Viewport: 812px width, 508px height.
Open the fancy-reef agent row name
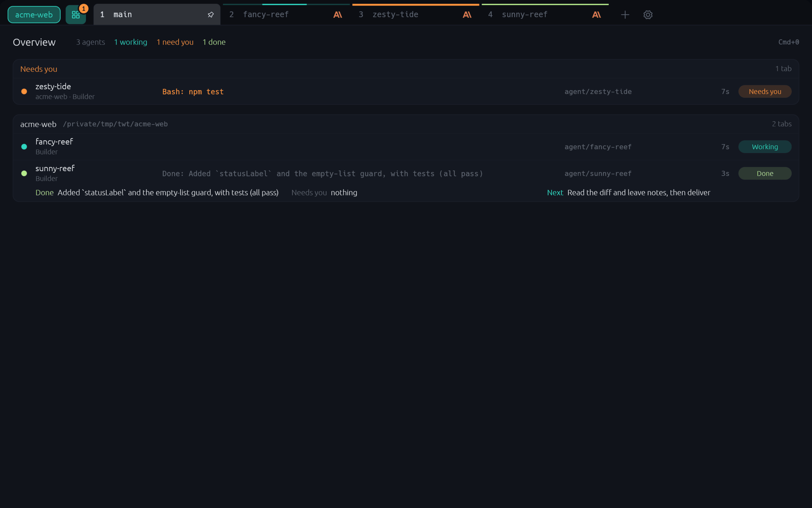click(54, 142)
